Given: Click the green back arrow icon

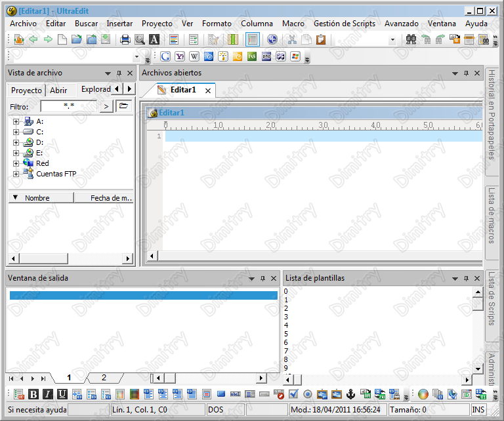Looking at the screenshot, I should [33, 39].
